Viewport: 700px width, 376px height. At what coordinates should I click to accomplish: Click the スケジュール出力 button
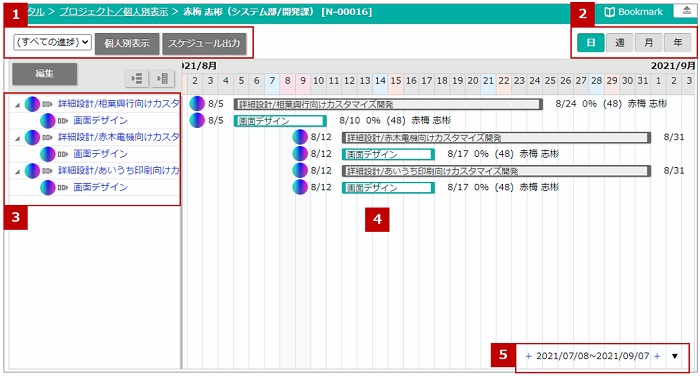pyautogui.click(x=204, y=43)
